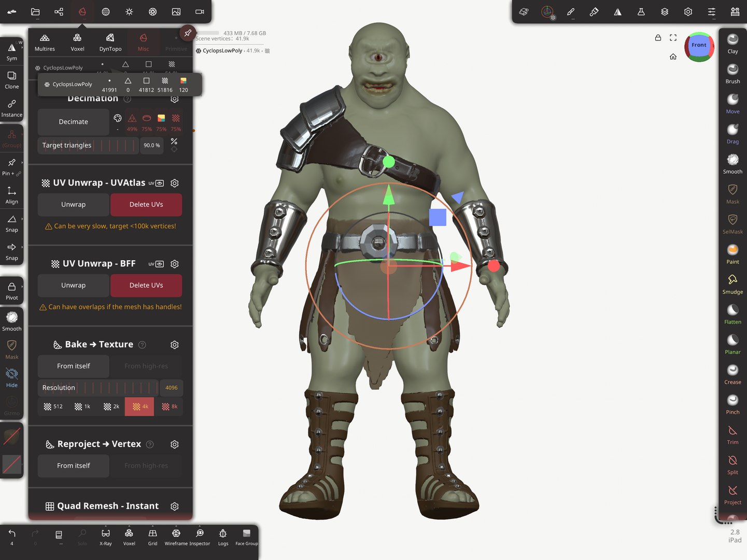The width and height of the screenshot is (747, 560).
Task: Open the Lighting sun icon in top bar
Action: point(129,11)
